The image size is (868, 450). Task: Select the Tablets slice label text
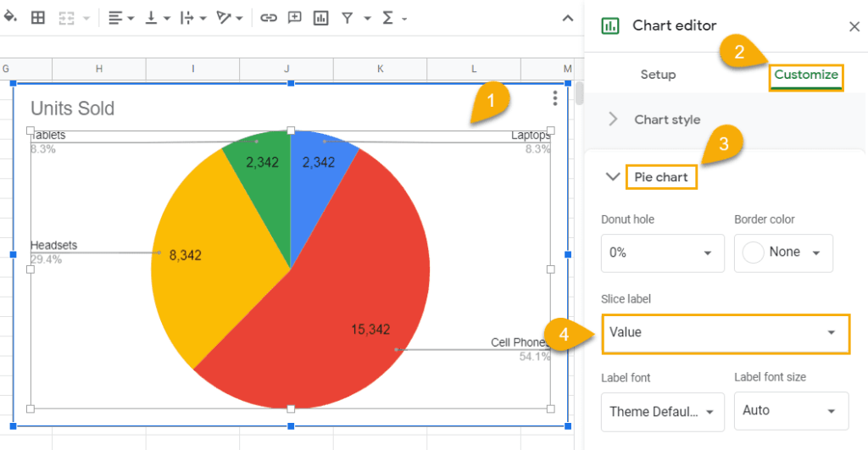[x=48, y=135]
